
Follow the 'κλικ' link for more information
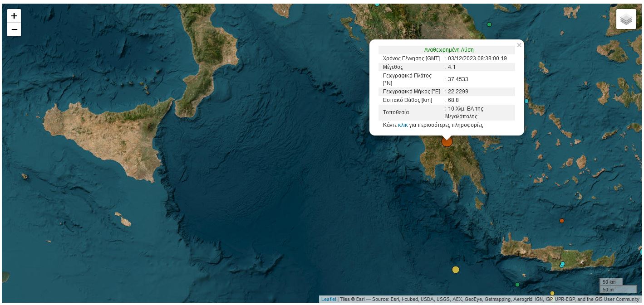point(403,125)
